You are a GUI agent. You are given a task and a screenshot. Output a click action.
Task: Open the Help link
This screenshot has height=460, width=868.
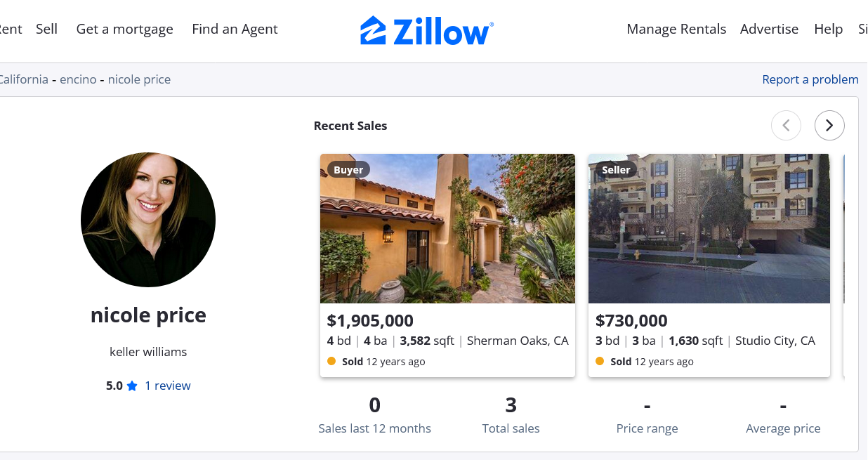pos(828,29)
